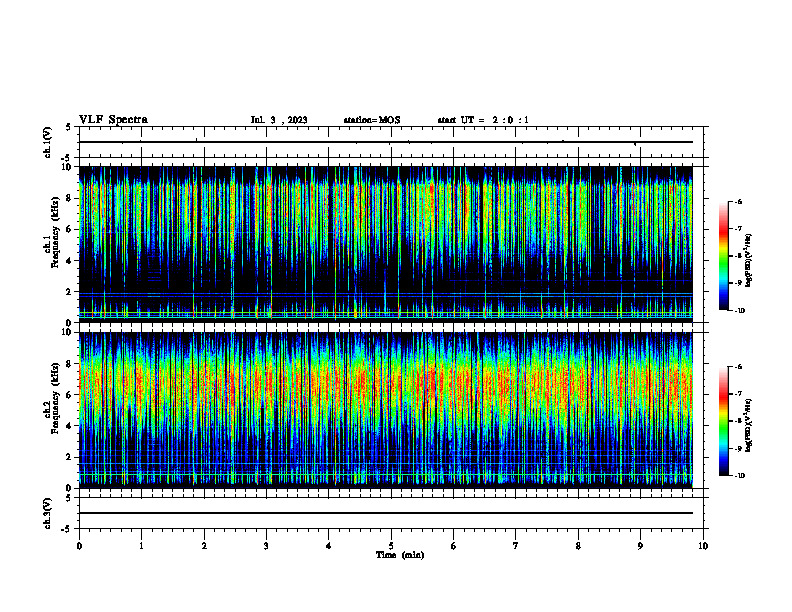Image resolution: width=792 pixels, height=612 pixels.
Task: Click the ch.2 color scale "-10" label
Action: click(x=739, y=476)
